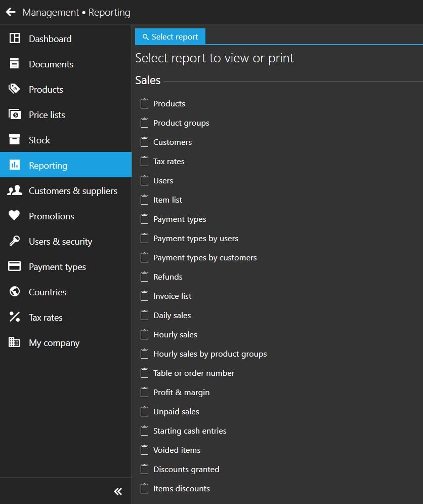The image size is (423, 504).
Task: Select the Invoice list report
Action: [x=172, y=296]
